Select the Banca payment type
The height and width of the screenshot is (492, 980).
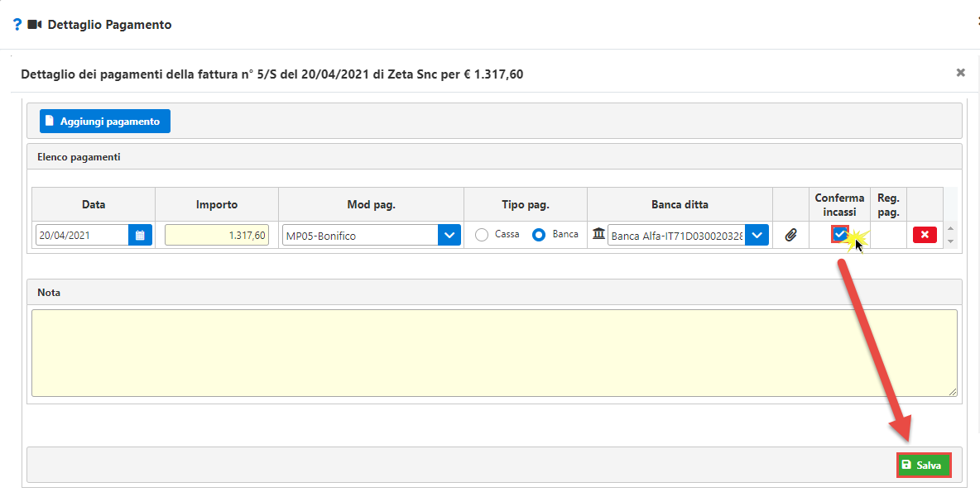[539, 235]
